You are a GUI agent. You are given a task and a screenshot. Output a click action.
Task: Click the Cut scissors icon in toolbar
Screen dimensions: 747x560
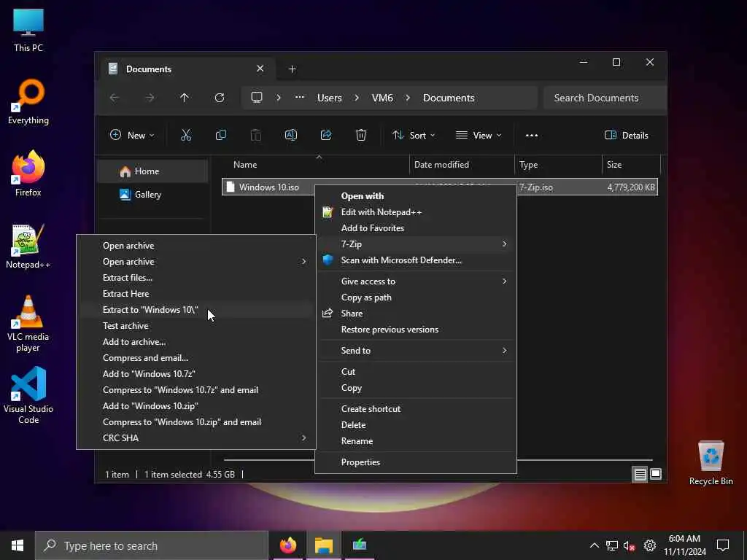point(186,135)
